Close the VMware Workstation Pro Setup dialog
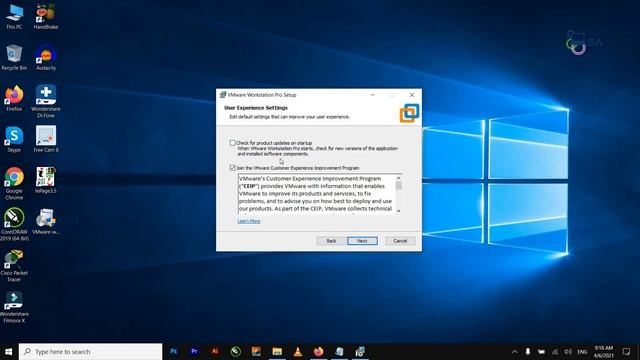 (412, 95)
